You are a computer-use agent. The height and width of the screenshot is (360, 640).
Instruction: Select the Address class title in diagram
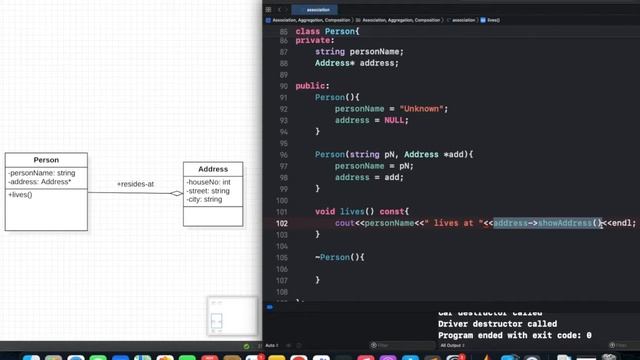[x=213, y=169]
